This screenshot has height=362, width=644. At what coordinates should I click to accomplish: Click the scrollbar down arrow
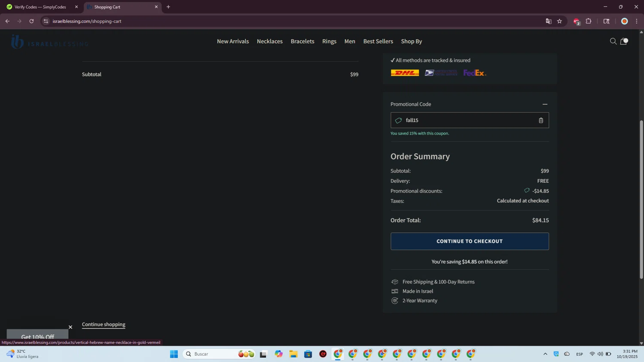click(641, 343)
